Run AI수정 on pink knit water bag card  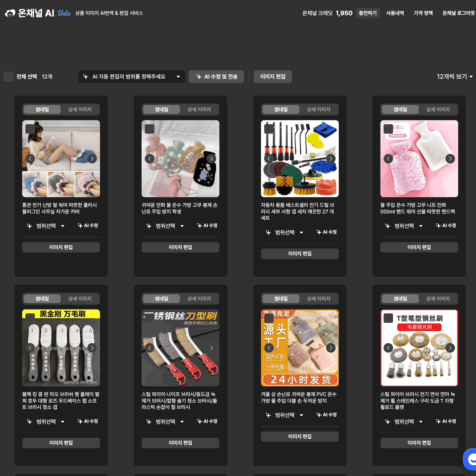[446, 225]
